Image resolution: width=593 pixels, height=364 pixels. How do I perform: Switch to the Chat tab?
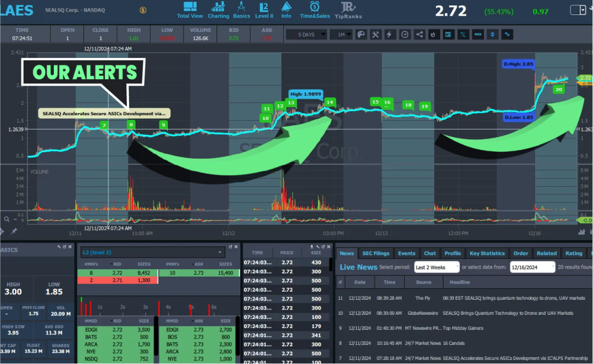pos(430,253)
